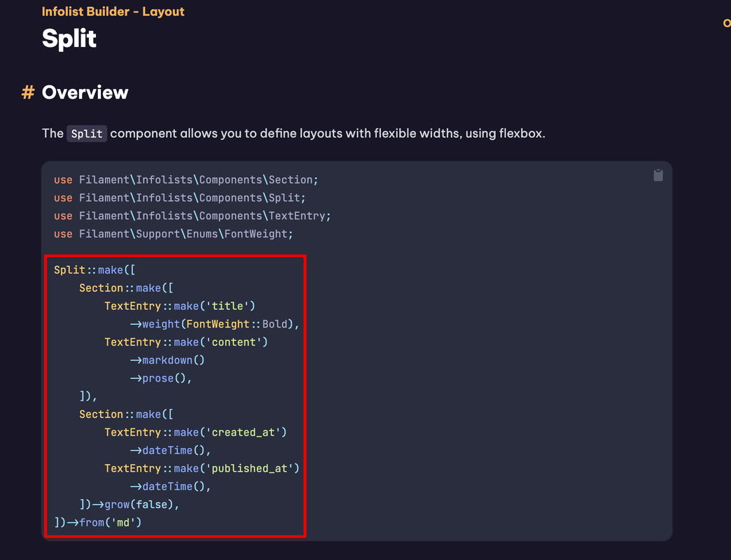Click the line importing Components\Split
The height and width of the screenshot is (560, 731).
(x=179, y=198)
